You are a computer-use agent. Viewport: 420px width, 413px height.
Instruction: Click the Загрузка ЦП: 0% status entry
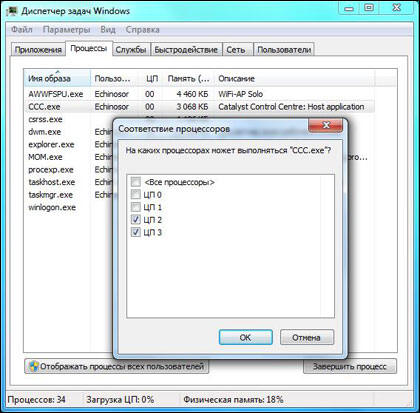[x=120, y=399]
